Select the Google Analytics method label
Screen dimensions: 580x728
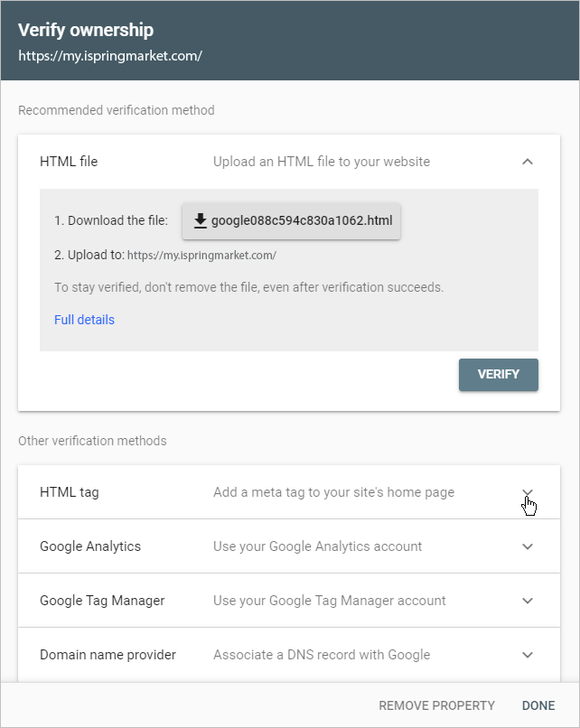click(90, 546)
